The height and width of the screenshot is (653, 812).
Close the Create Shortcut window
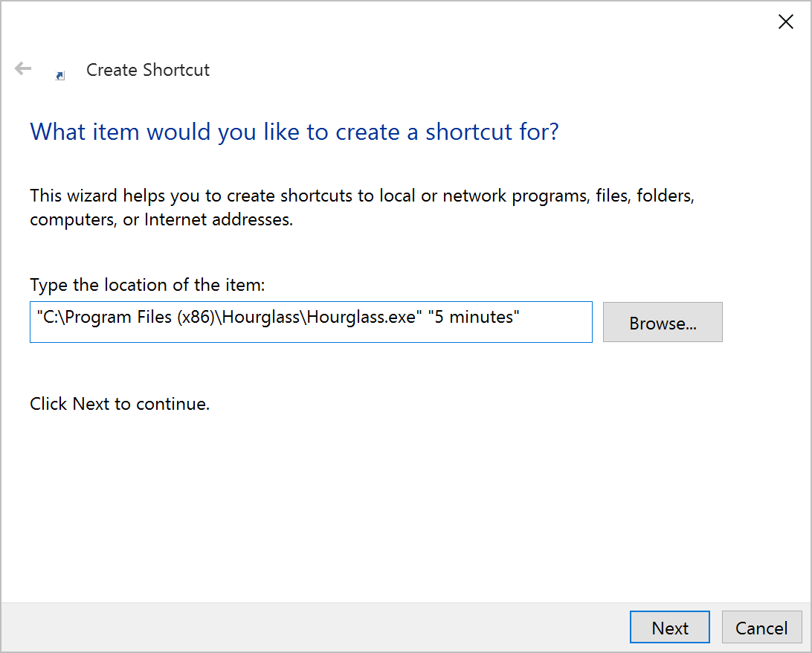786,22
